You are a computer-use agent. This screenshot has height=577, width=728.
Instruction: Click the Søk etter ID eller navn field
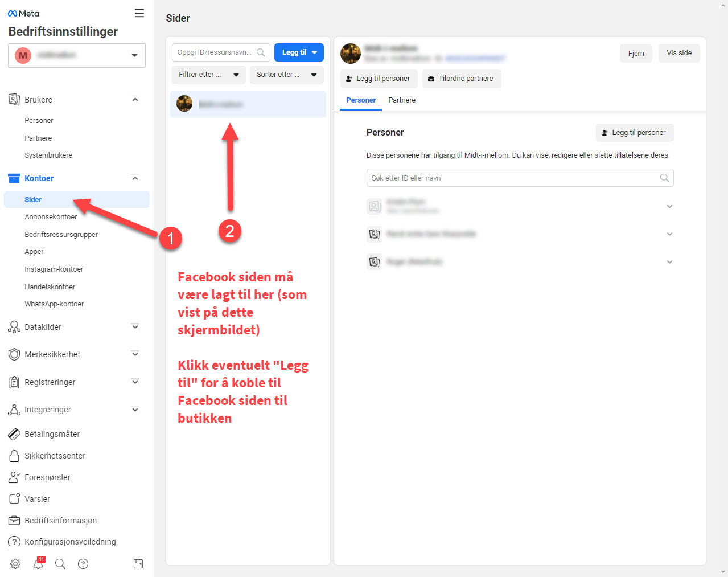(x=520, y=178)
